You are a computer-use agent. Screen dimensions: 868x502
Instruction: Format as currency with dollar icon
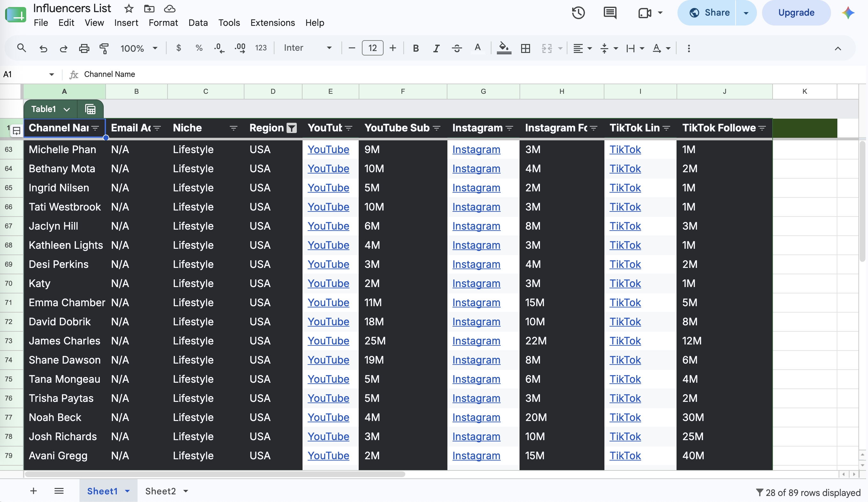tap(178, 48)
